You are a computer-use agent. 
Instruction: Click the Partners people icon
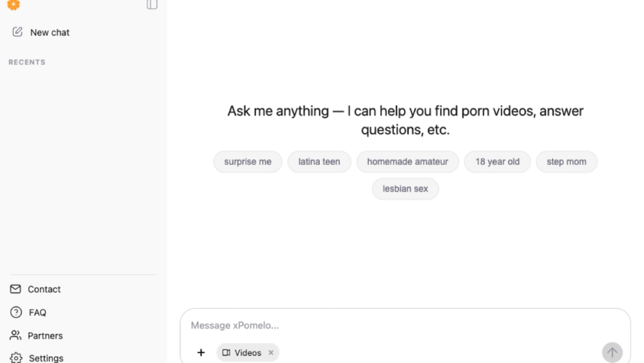[x=15, y=335]
